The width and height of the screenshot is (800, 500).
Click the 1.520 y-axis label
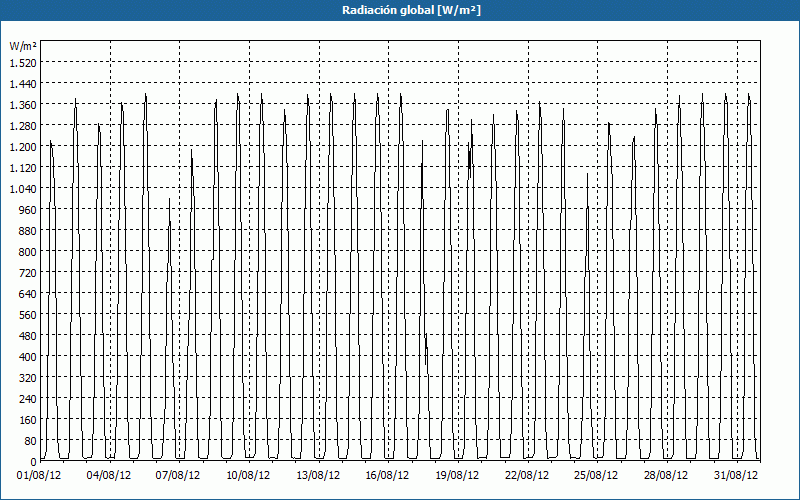[x=23, y=63]
